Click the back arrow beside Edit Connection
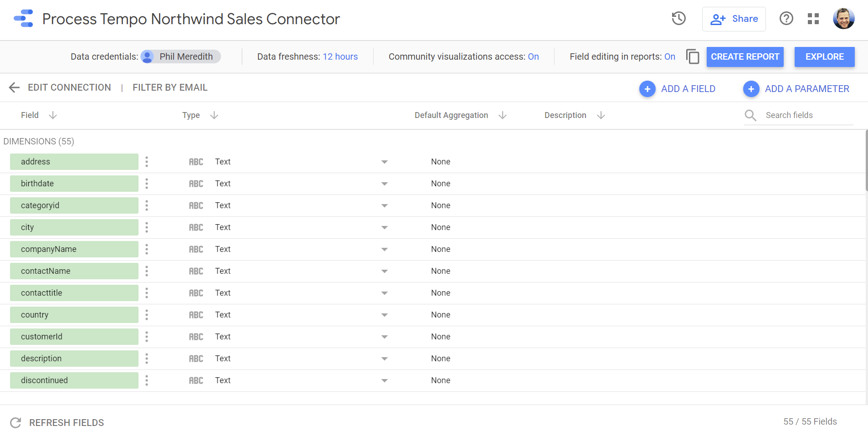This screenshot has width=868, height=436. click(15, 87)
